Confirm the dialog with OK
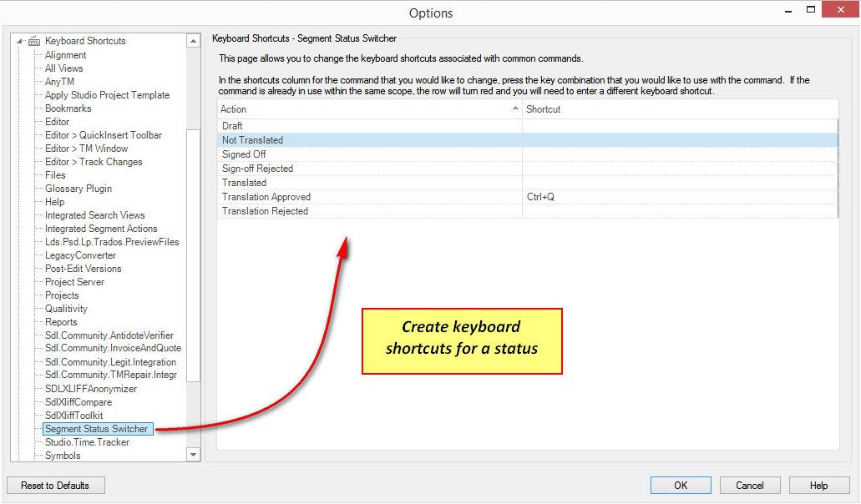 click(681, 486)
